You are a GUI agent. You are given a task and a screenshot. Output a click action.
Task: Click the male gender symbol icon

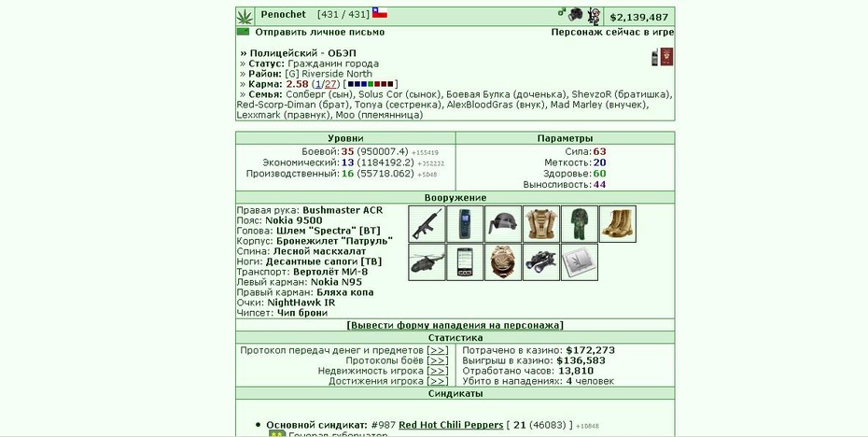562,12
